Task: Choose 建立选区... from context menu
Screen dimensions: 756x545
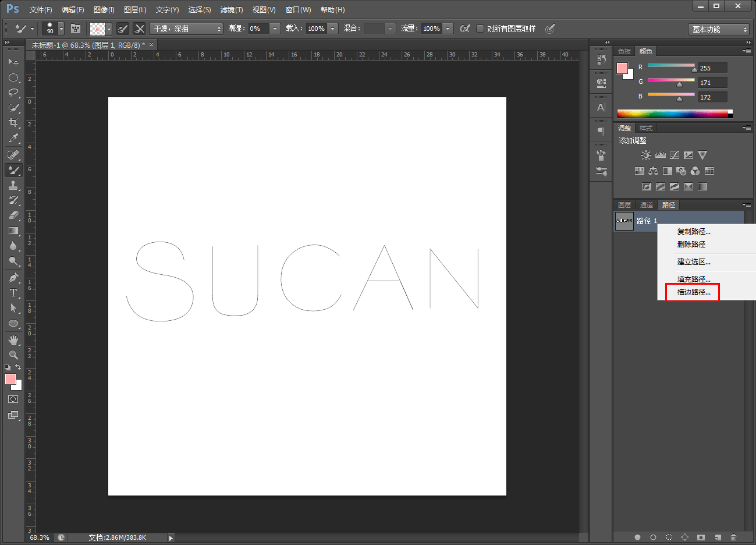Action: point(694,262)
